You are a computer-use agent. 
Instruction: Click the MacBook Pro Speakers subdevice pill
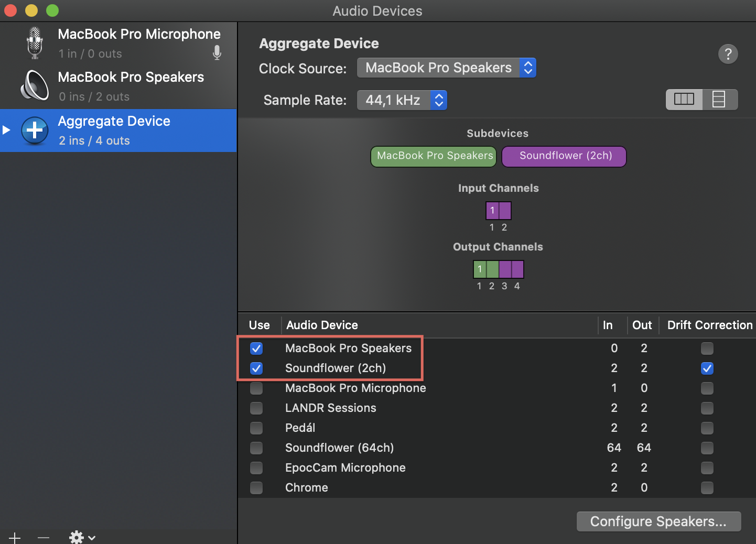coord(434,156)
